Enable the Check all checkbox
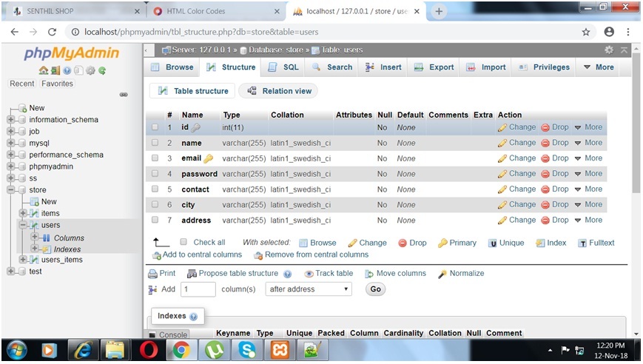The height and width of the screenshot is (364, 643). [x=184, y=242]
